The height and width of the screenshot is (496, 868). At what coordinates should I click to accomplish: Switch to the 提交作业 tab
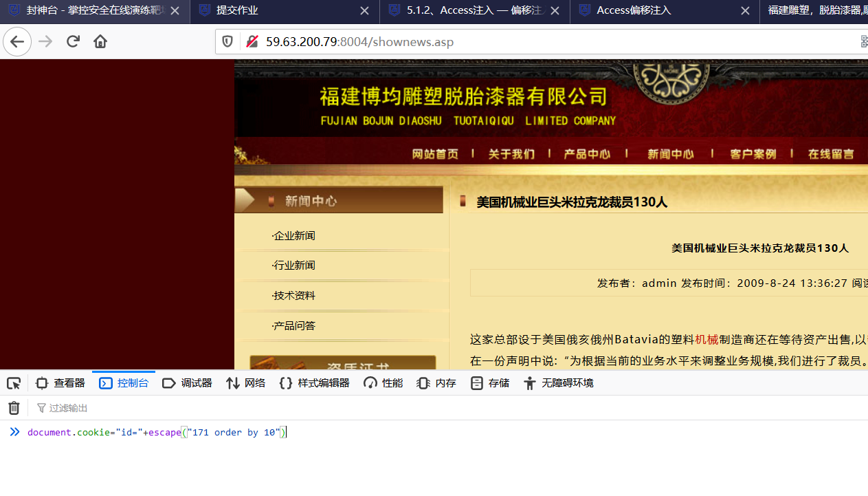click(285, 11)
